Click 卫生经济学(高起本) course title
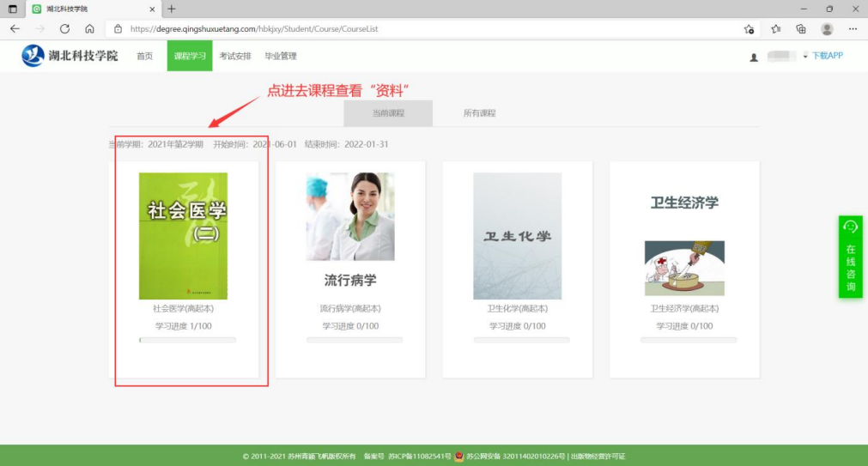 684,308
